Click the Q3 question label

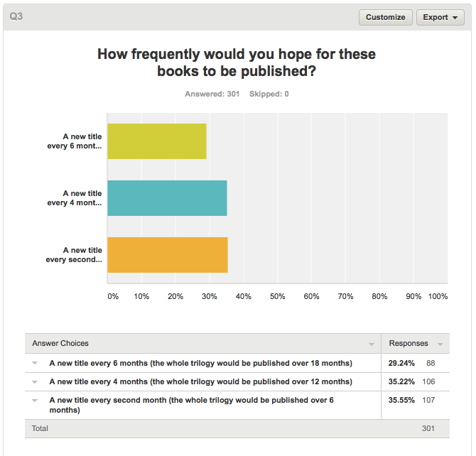[16, 16]
